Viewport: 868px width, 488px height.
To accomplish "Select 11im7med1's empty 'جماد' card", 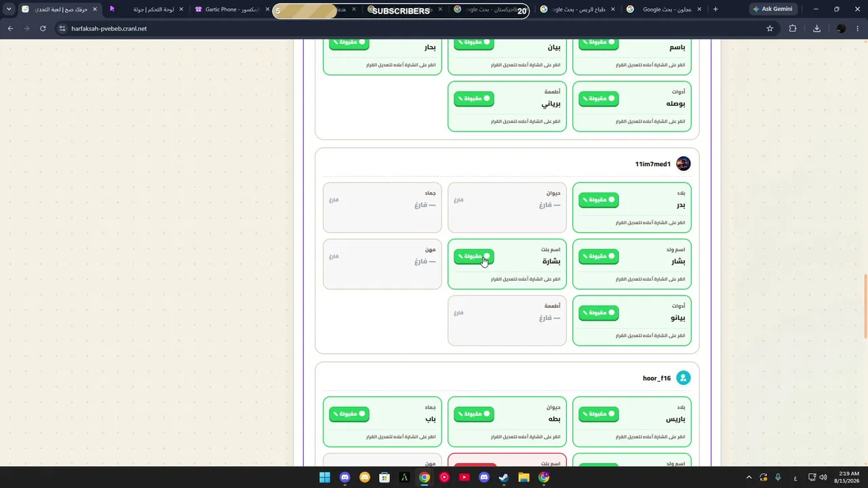I will coord(382,207).
